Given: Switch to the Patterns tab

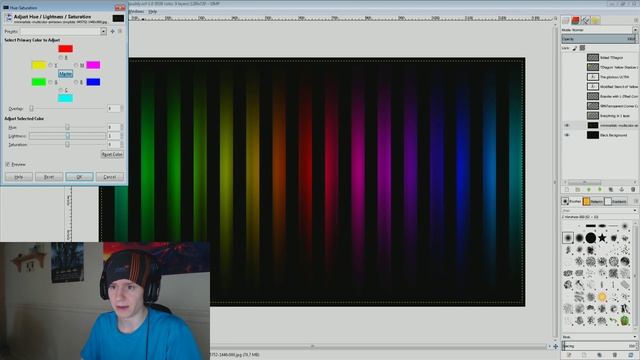Looking at the screenshot, I should 593,201.
